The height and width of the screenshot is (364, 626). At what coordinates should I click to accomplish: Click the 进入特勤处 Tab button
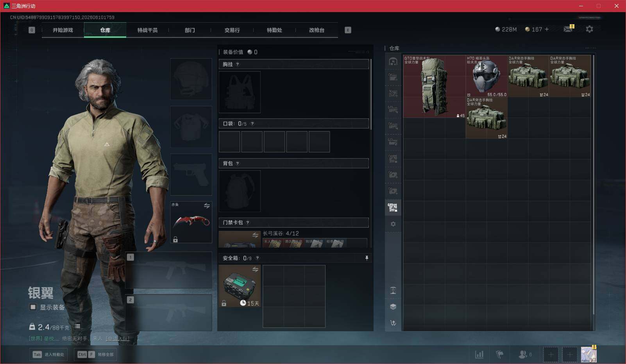tap(48, 354)
